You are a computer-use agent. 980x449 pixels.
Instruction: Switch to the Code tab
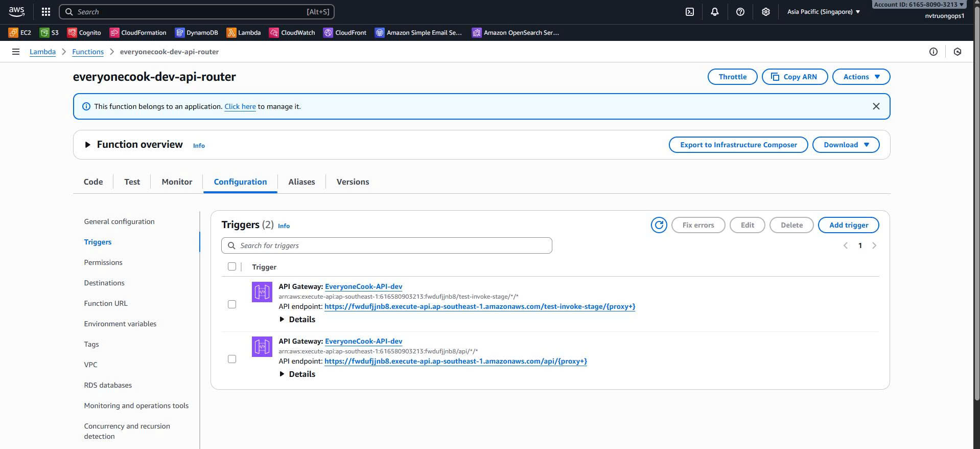pyautogui.click(x=93, y=182)
